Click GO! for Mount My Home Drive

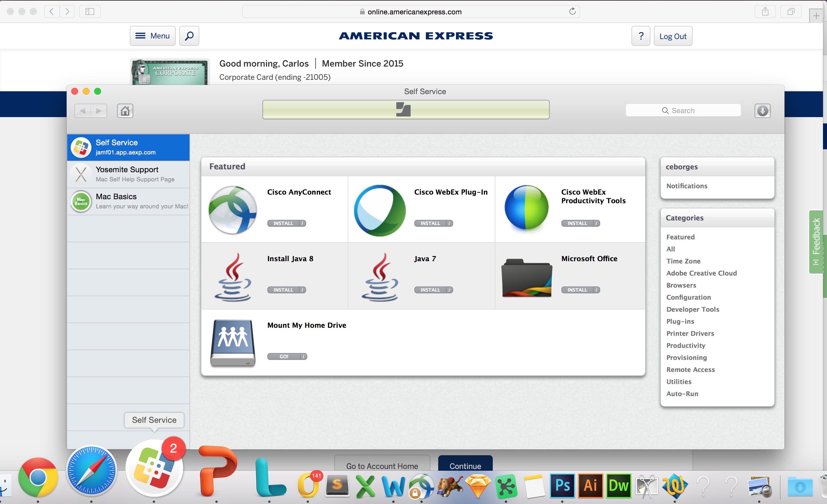click(x=284, y=356)
